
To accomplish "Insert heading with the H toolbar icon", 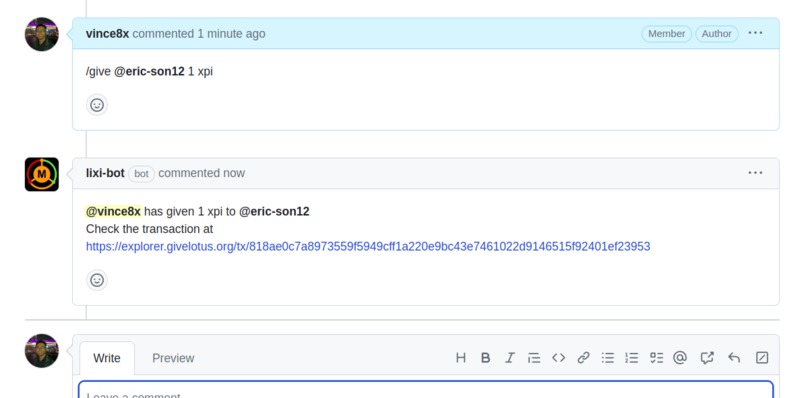I will point(461,358).
